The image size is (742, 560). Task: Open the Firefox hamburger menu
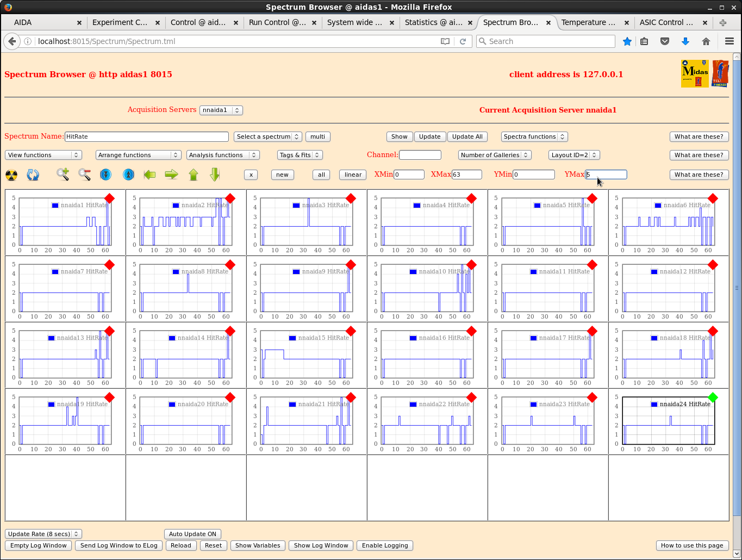point(729,41)
